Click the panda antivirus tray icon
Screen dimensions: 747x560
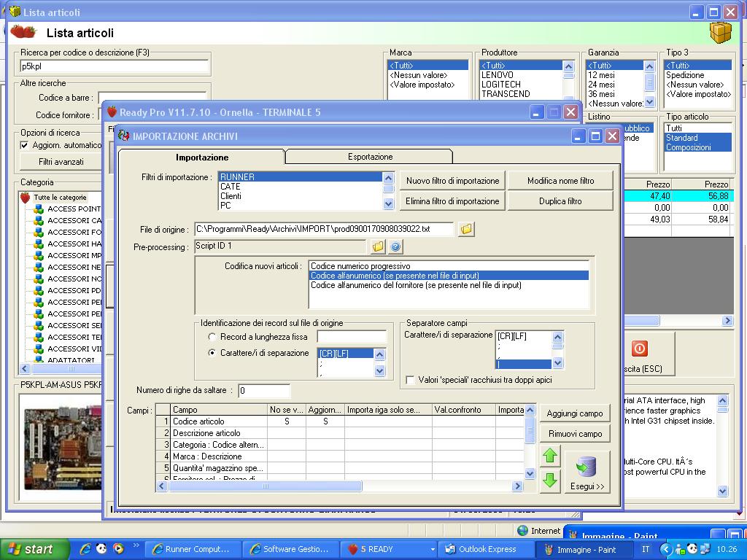point(692,549)
